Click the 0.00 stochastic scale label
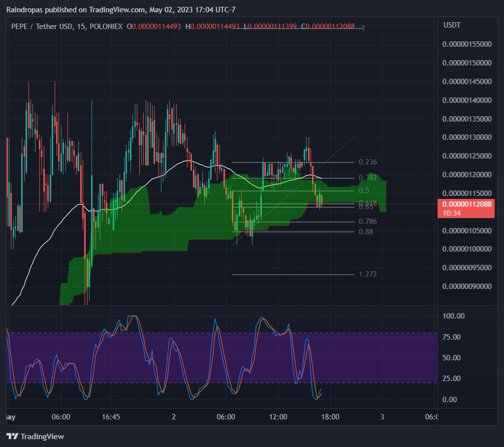Screen dimensions: 504x447 coord(449,399)
